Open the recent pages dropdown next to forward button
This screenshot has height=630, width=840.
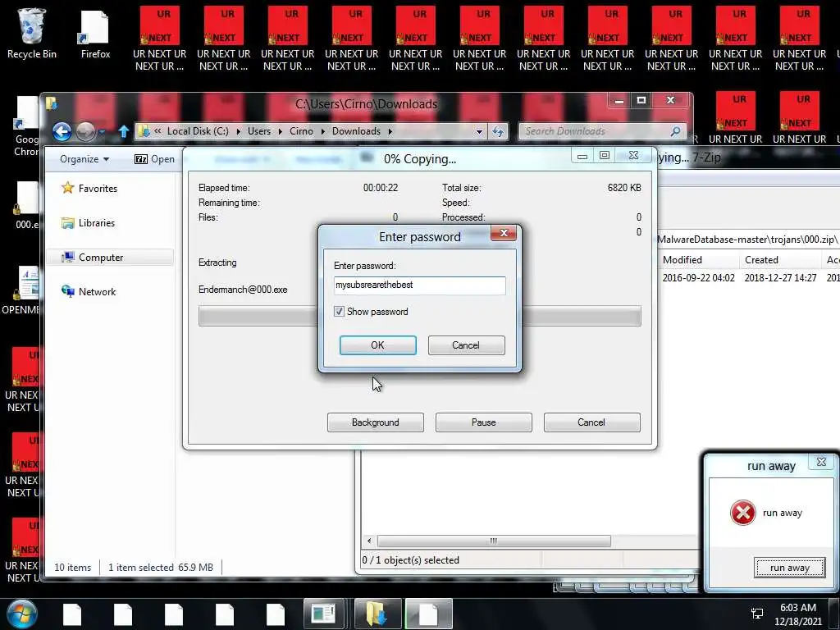(x=103, y=131)
